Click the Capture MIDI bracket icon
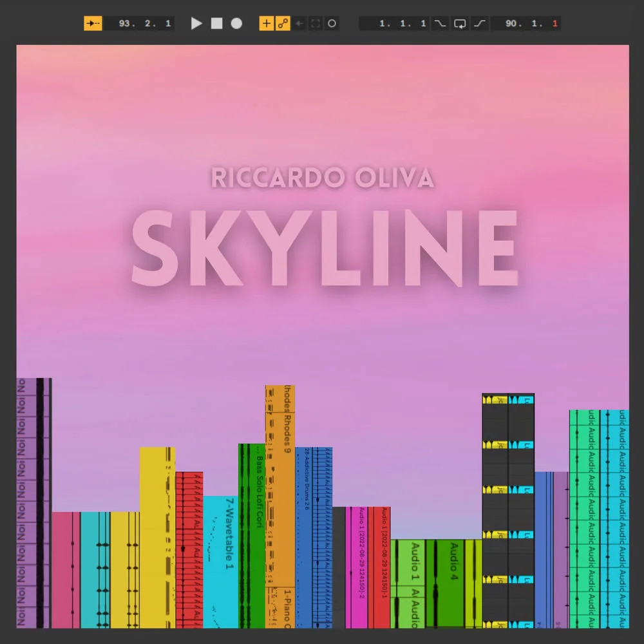The image size is (644, 644). click(316, 23)
